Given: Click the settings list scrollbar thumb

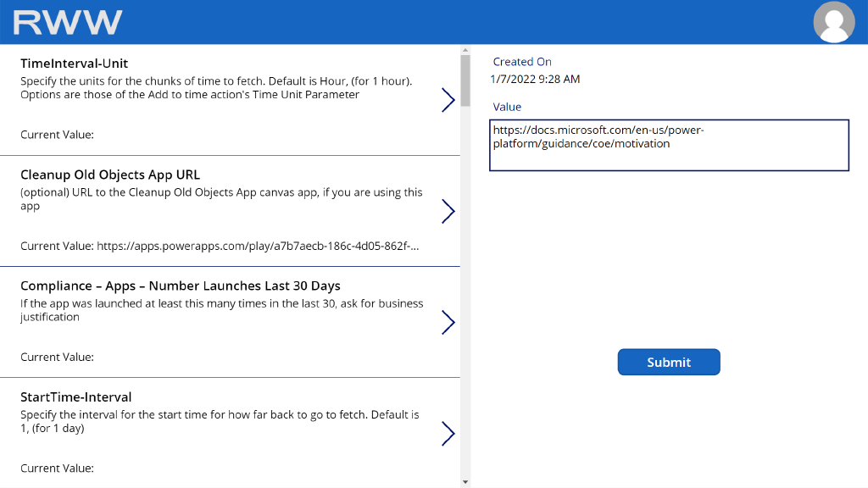Looking at the screenshot, I should pyautogui.click(x=465, y=80).
